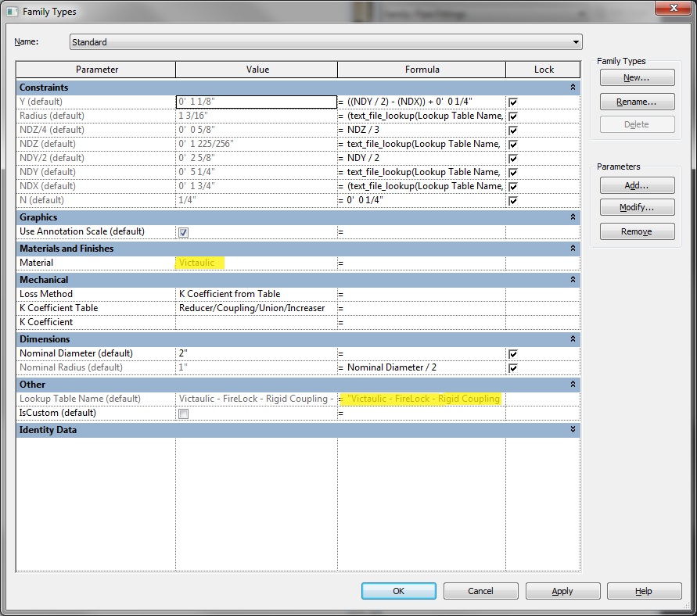Collapse the Graphics section chevron
697x616 pixels.
click(573, 217)
